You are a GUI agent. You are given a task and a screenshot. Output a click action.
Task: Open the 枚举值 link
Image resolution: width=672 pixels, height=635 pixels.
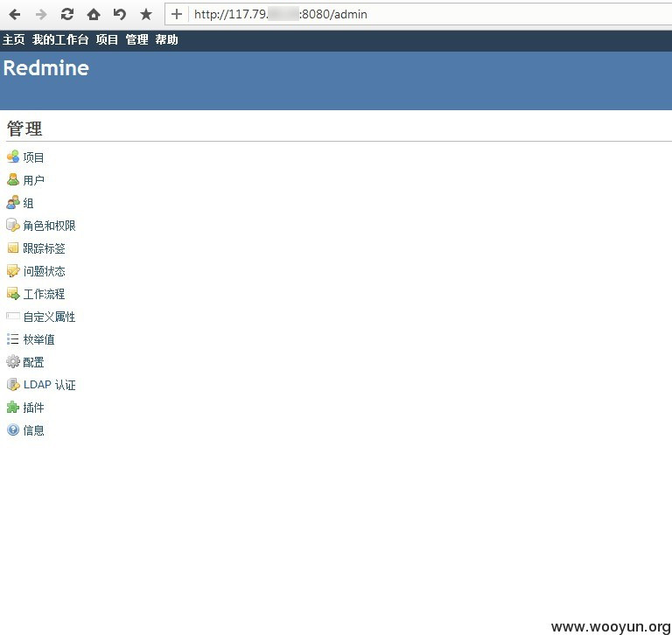(39, 339)
